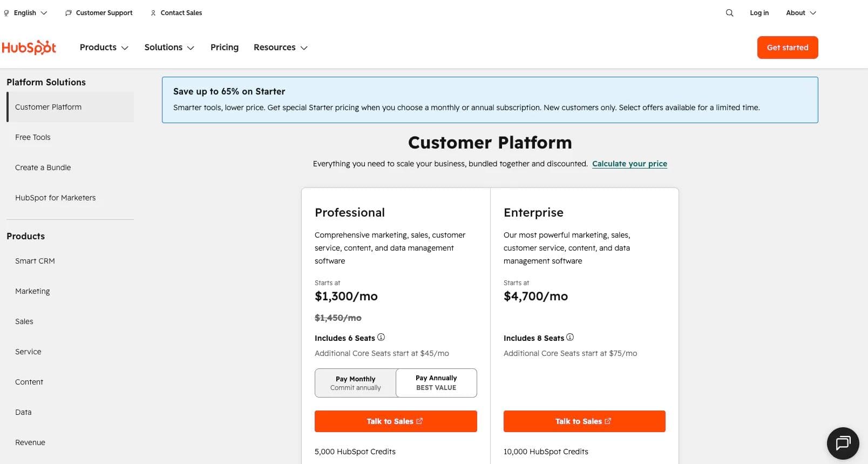The width and height of the screenshot is (868, 464).
Task: Expand the About menu
Action: (x=801, y=13)
